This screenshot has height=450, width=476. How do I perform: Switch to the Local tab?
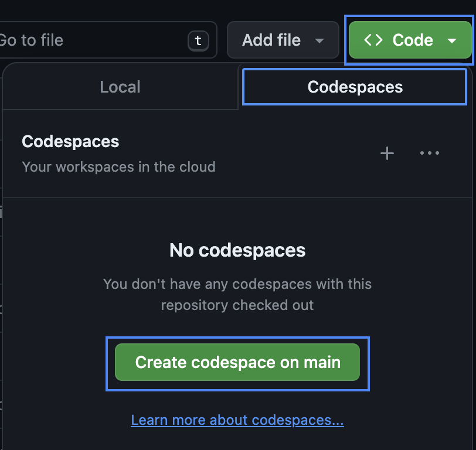click(120, 87)
